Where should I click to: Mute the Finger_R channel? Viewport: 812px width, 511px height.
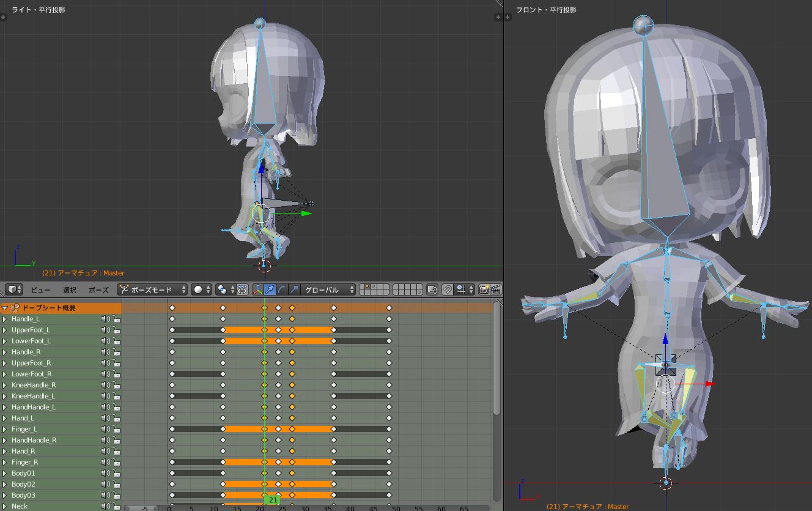(x=105, y=462)
